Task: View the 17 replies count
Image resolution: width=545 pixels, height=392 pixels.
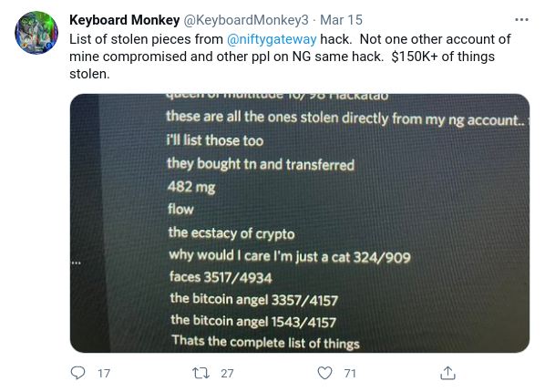Action: click(104, 373)
